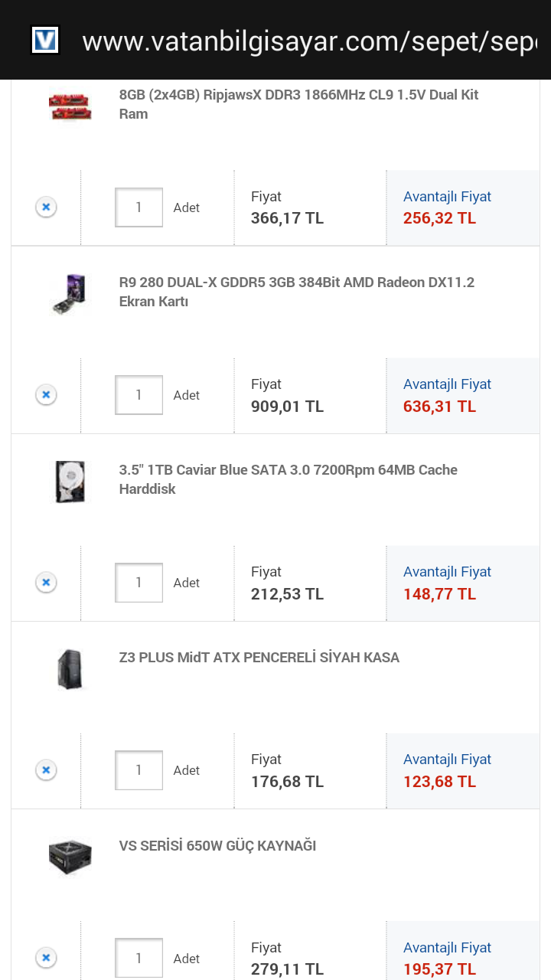Edit quantity field for Caviar Blue harddisk
Screen dimensions: 551x980
(139, 583)
